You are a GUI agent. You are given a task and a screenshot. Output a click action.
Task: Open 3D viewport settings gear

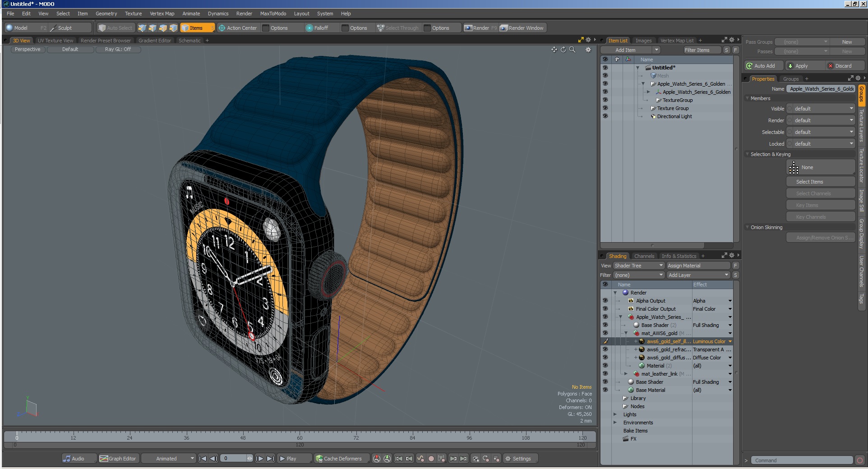588,50
